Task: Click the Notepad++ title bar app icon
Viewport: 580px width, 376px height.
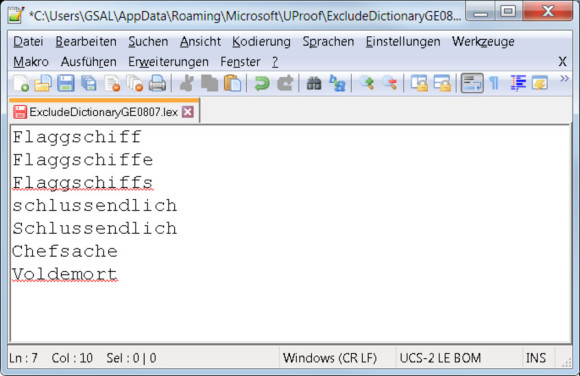Action: click(16, 16)
